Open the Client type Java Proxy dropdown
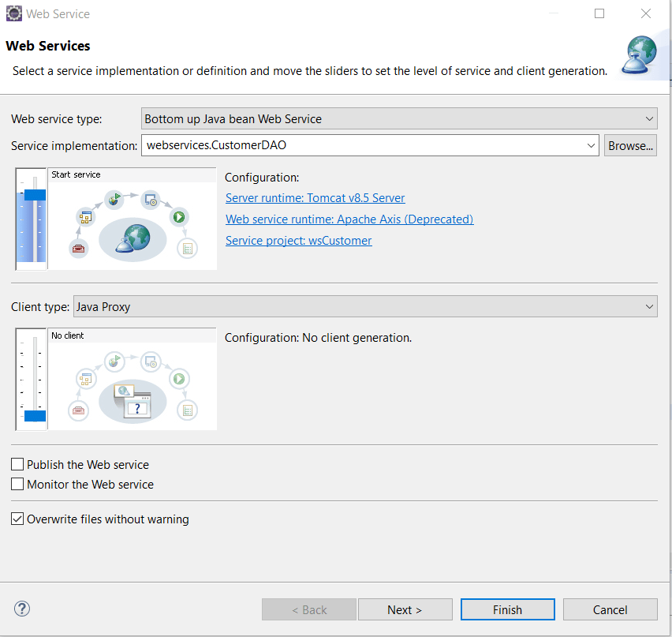 click(x=649, y=306)
